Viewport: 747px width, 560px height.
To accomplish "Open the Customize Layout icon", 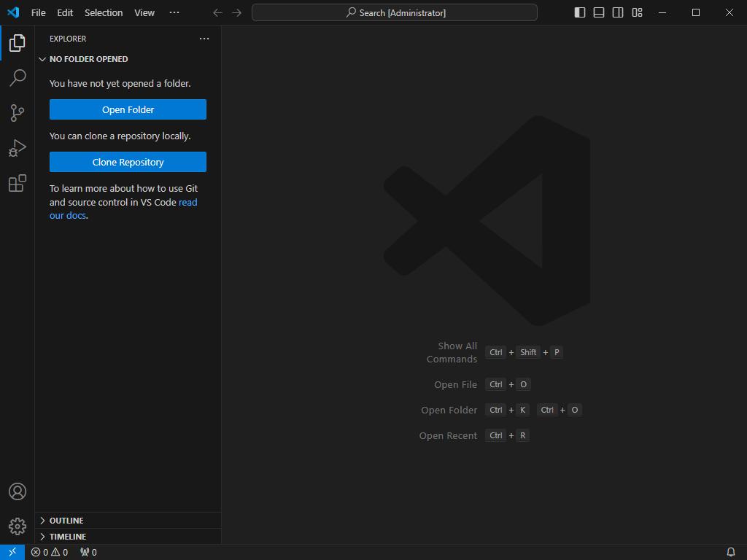I will (x=638, y=12).
